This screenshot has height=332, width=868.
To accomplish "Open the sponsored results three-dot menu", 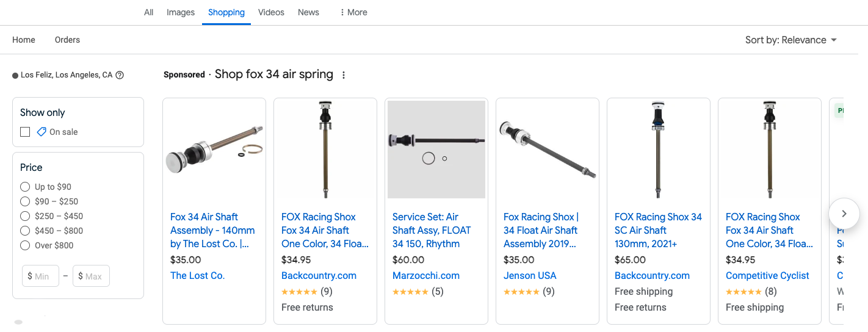I will (x=344, y=75).
